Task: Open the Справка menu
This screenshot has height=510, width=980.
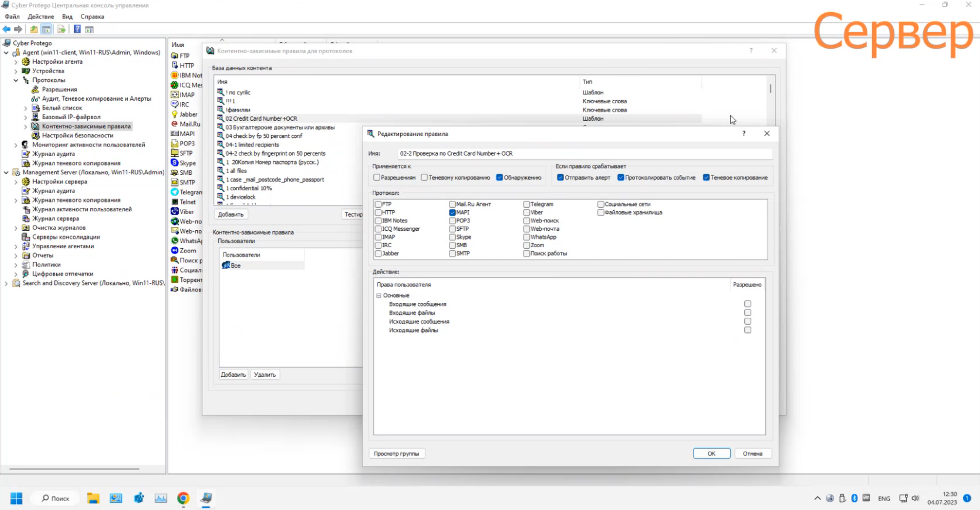Action: coord(92,16)
